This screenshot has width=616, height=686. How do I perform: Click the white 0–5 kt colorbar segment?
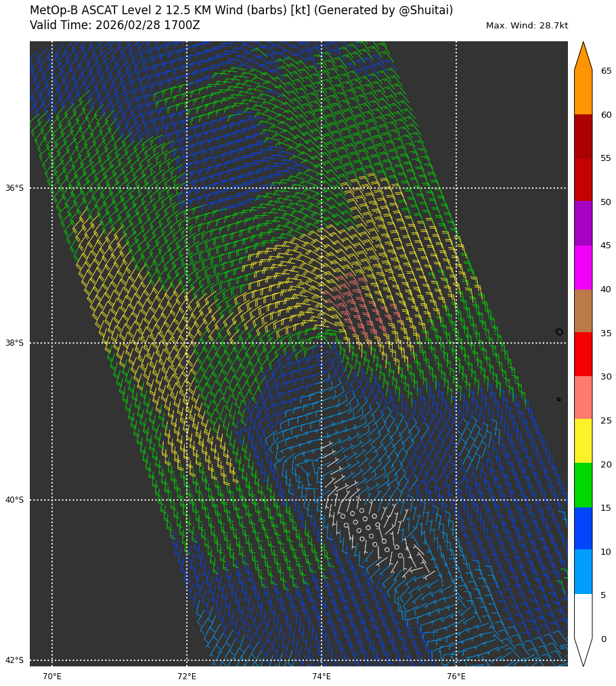583,616
